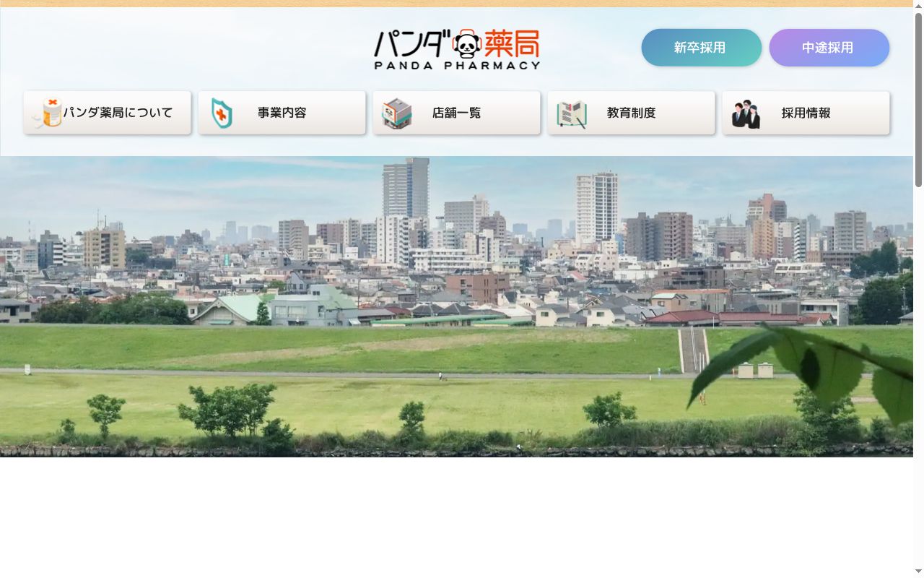The image size is (924, 578).
Task: Go to パンダ薬局について menu
Action: pos(108,113)
